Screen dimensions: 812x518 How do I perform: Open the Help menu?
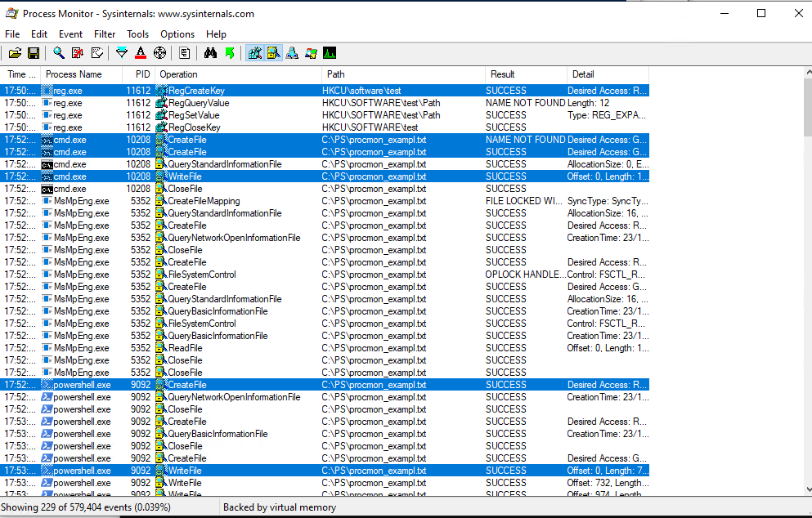[216, 34]
